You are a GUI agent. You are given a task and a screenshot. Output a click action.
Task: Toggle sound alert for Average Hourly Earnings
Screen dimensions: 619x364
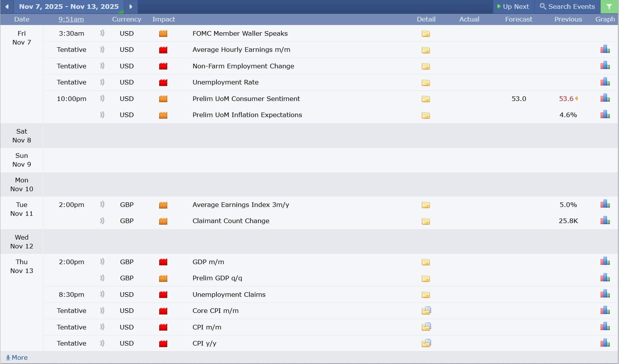pos(102,50)
